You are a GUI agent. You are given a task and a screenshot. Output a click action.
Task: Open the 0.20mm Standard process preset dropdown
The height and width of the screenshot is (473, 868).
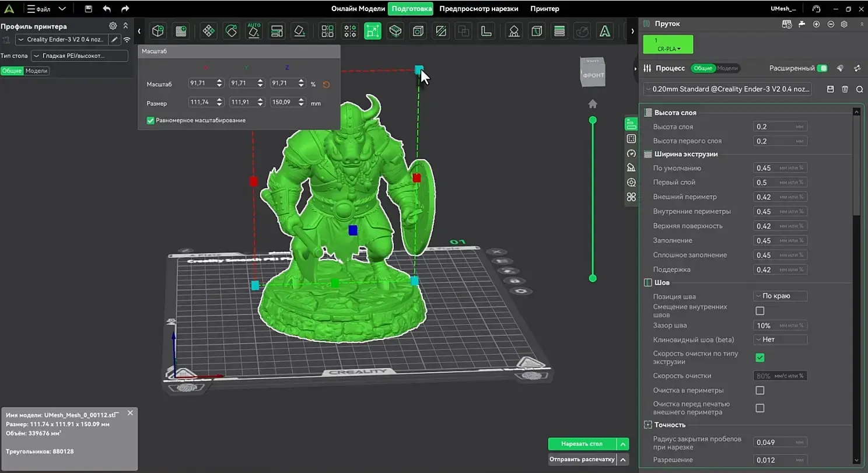pyautogui.click(x=727, y=89)
